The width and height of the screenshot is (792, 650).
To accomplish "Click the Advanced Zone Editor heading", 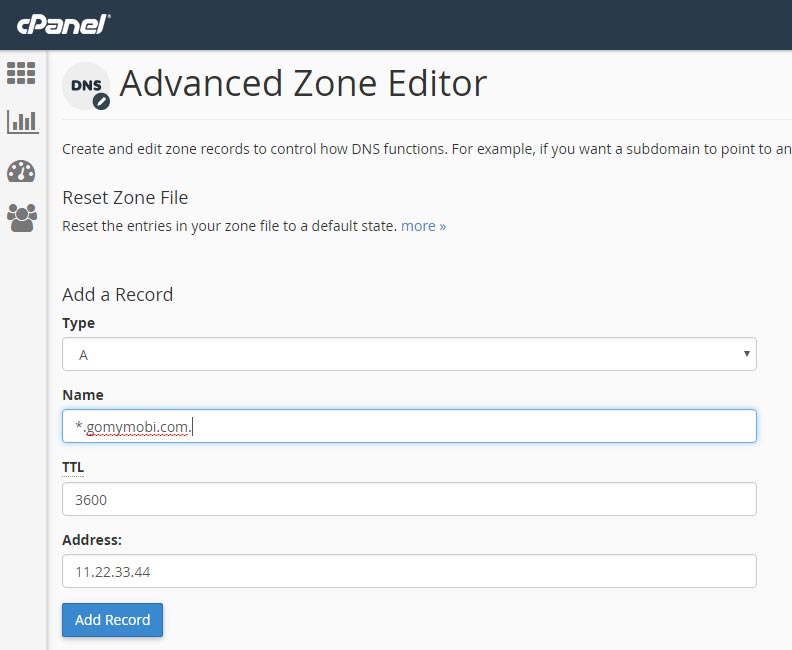I will (303, 83).
